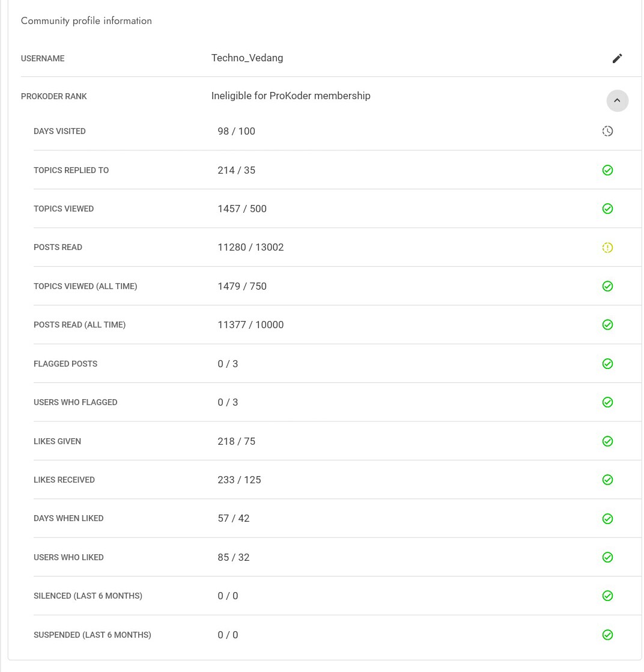The image size is (644, 672).
Task: Click the green check for Topics Viewed
Action: click(x=607, y=209)
